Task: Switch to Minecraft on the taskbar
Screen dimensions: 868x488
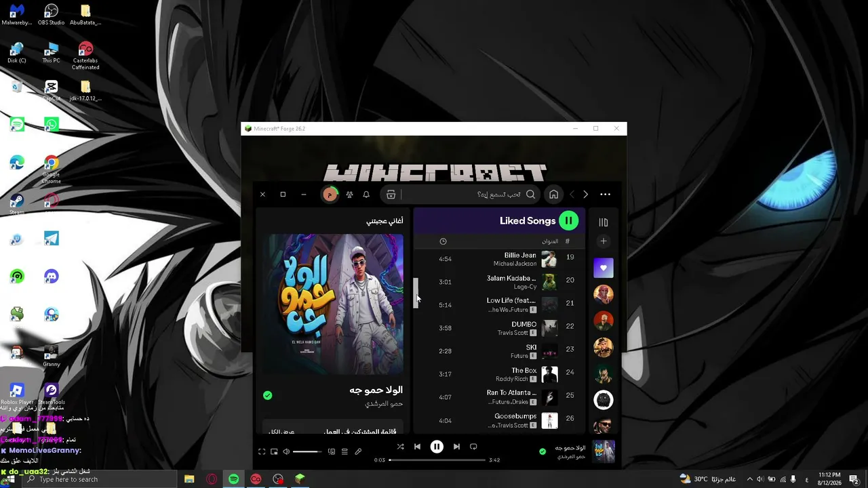Action: pos(300,479)
